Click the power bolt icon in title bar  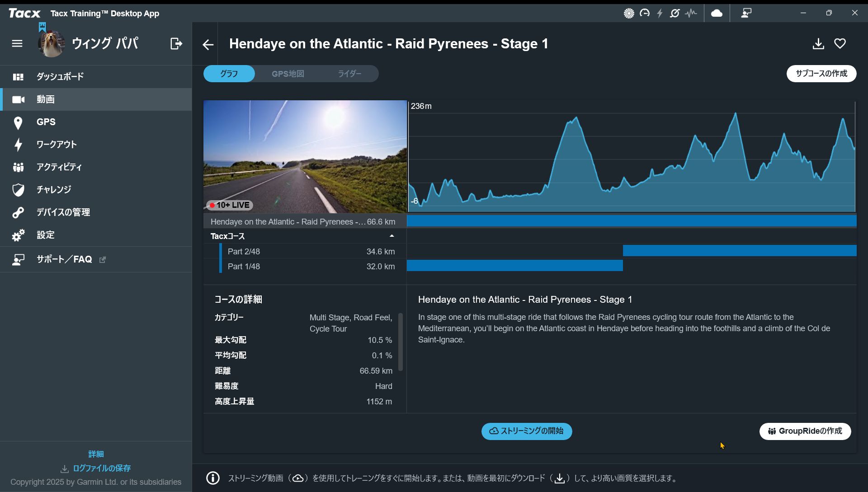coord(660,14)
